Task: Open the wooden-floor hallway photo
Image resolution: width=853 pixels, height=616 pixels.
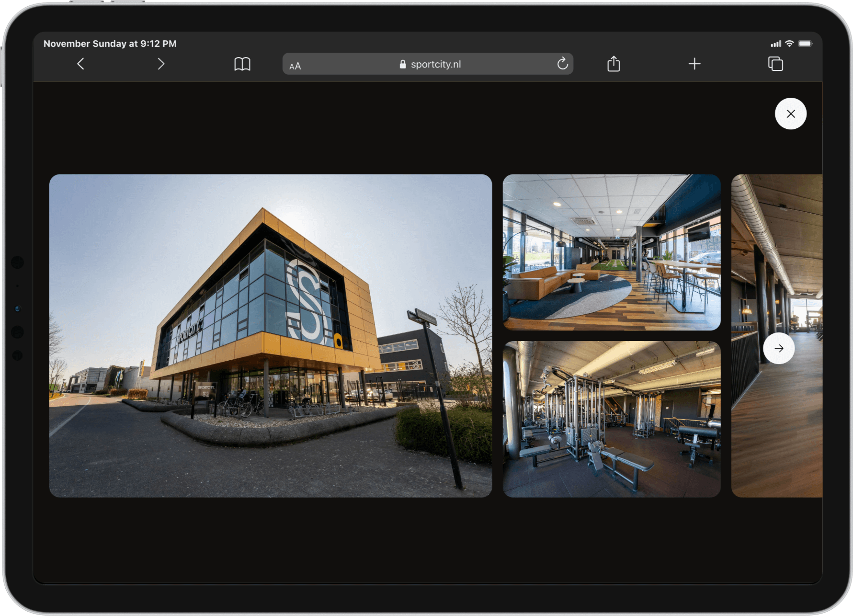Action: pyautogui.click(x=777, y=336)
